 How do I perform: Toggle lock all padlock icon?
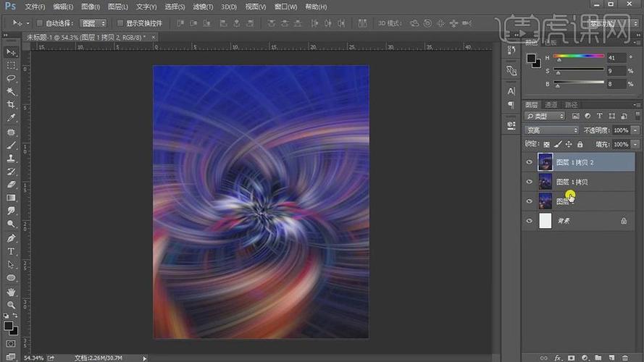click(x=580, y=144)
